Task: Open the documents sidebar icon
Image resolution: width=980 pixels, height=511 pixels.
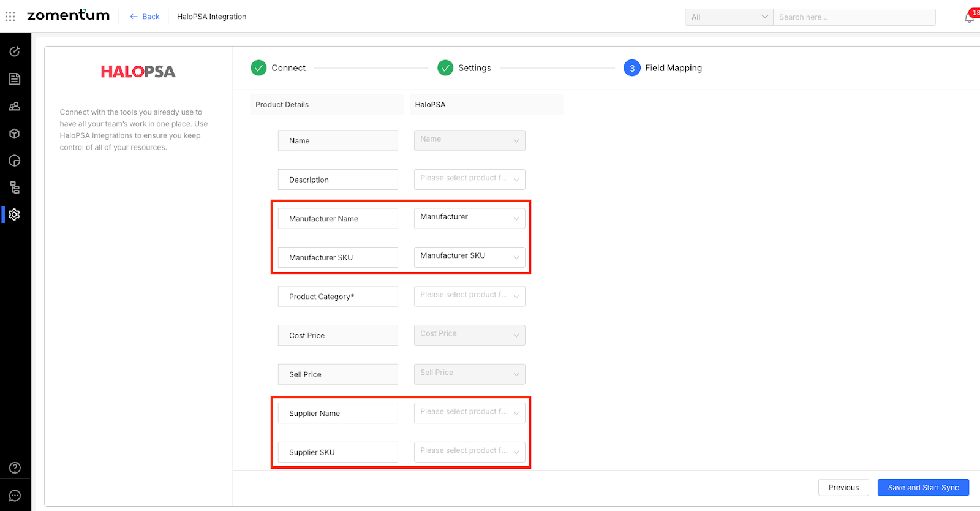Action: (15, 79)
